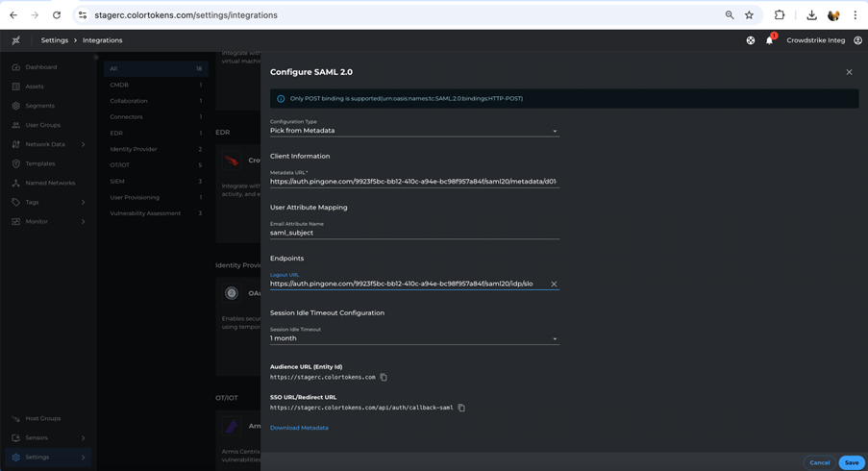Copy the SSO Redirect URL

click(x=461, y=409)
